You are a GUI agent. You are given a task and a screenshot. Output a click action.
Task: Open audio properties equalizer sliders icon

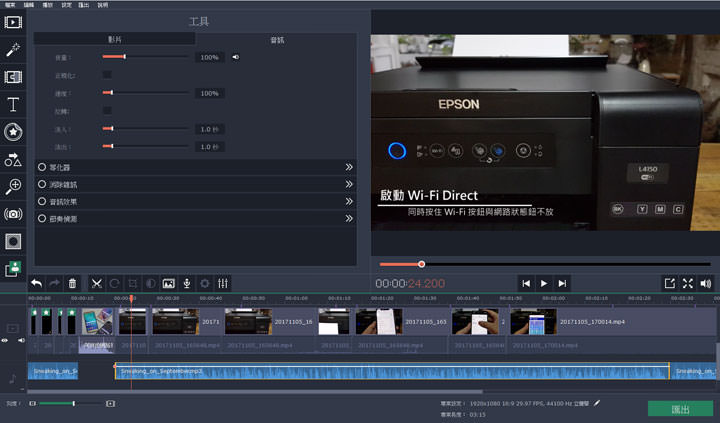coord(223,283)
